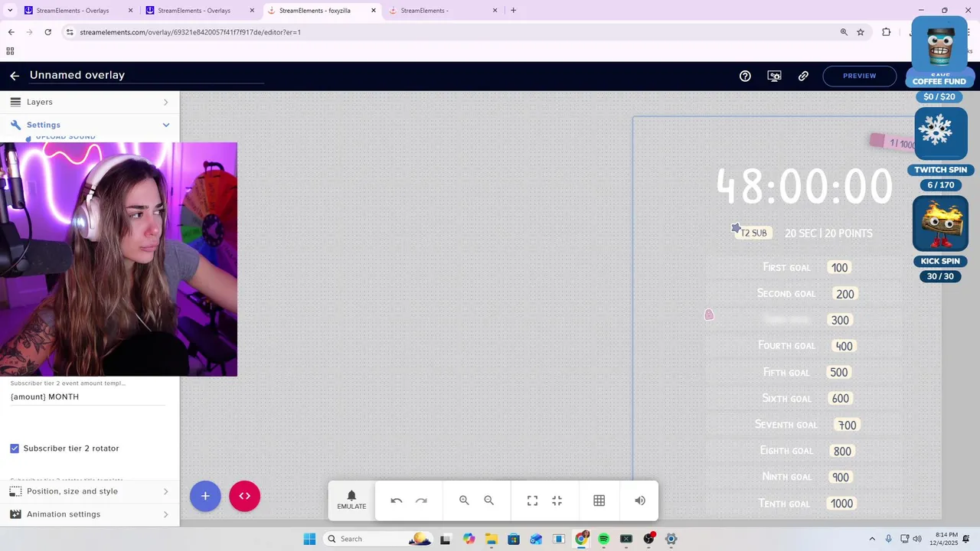Open the Kick Spin character icon
This screenshot has height=551, width=980.
[940, 223]
